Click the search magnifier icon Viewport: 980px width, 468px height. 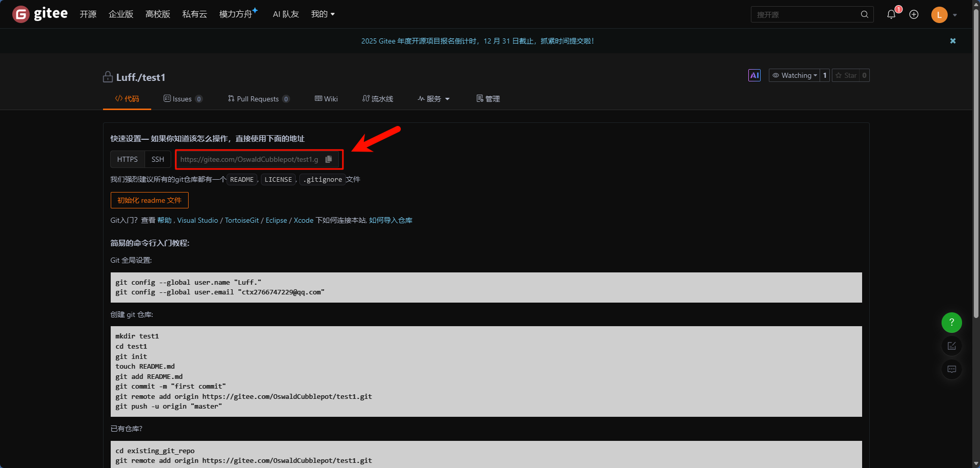(x=864, y=14)
